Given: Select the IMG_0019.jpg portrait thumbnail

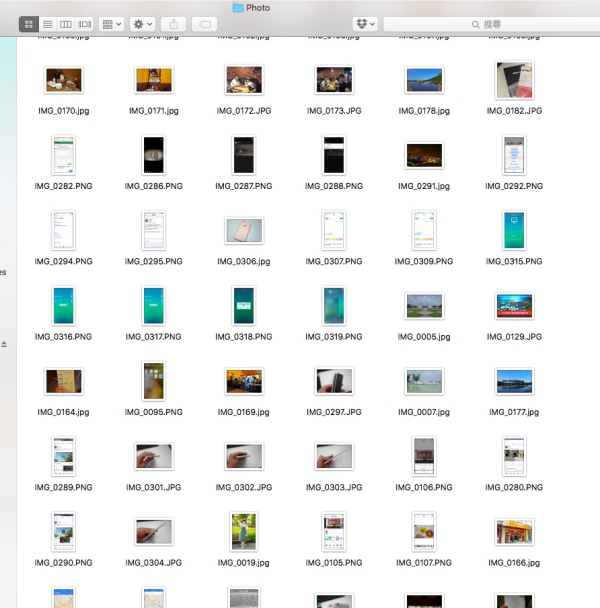Looking at the screenshot, I should (x=244, y=531).
